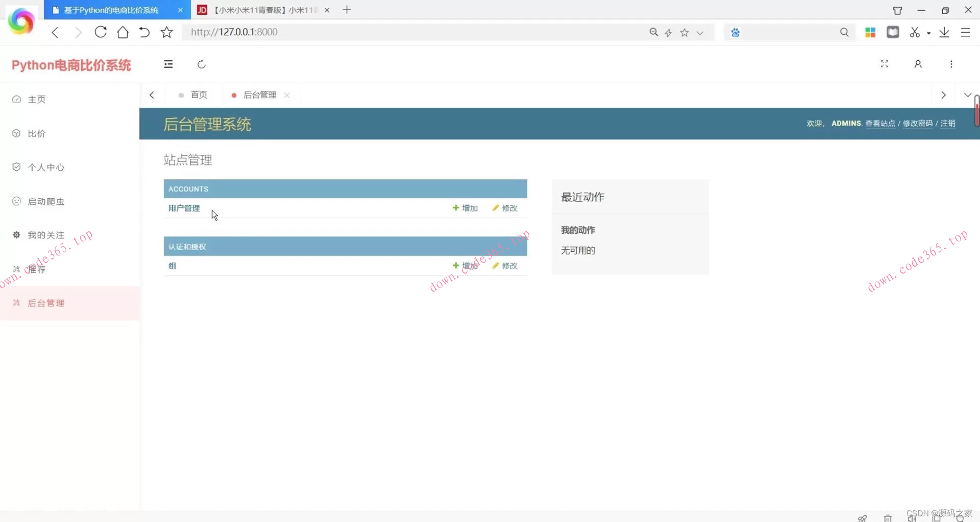Bookmark page with star icon left of address bar
Screen dimensions: 980x522
(166, 32)
